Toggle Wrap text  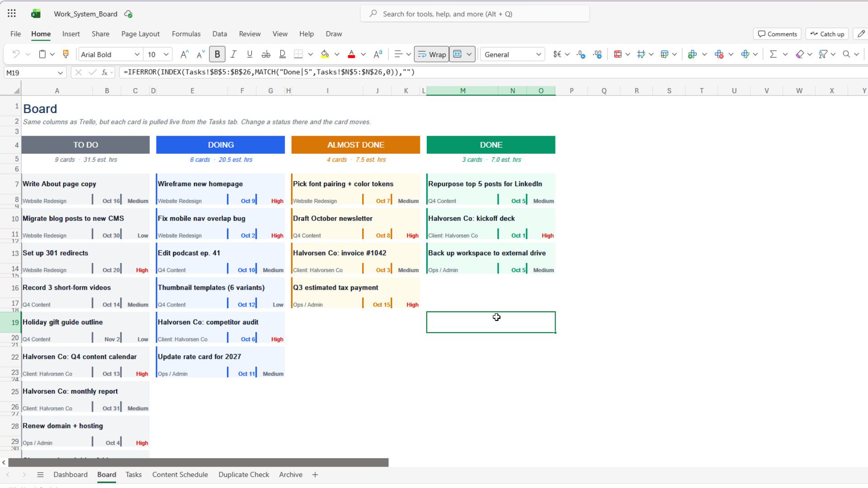431,54
